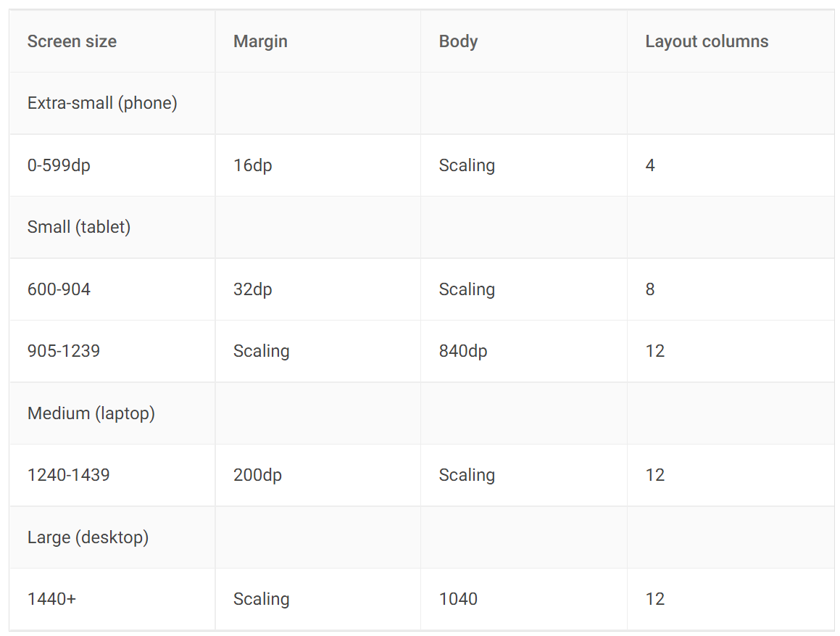Click the Screen size column header
This screenshot has height=636, width=840.
point(72,41)
